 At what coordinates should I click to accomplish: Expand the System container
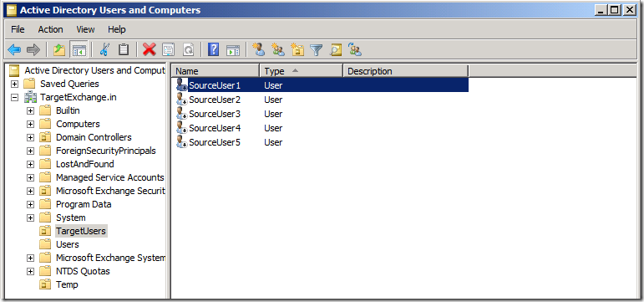(30, 218)
